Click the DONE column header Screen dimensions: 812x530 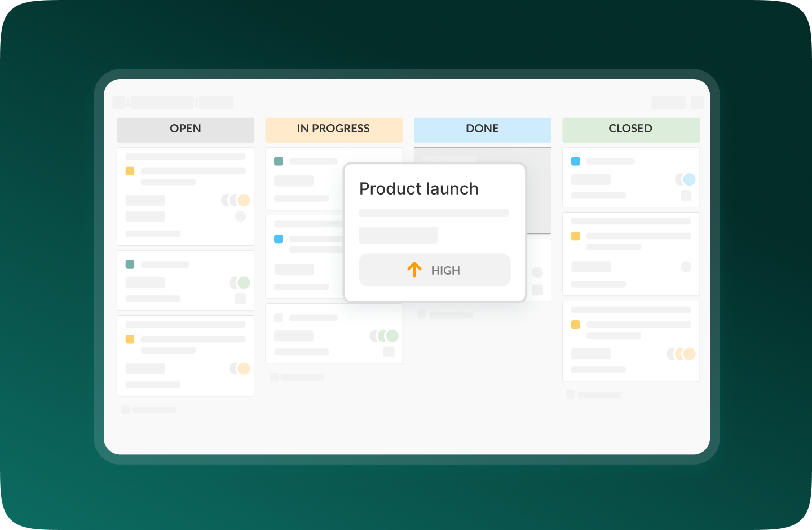point(482,129)
